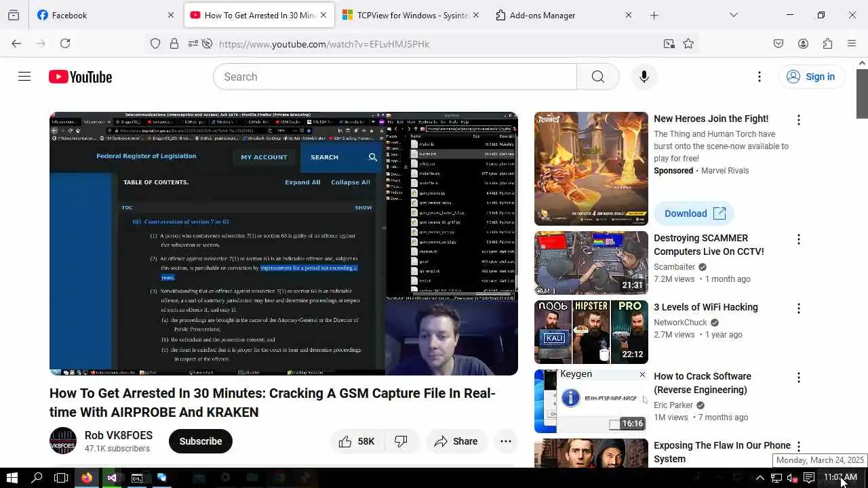The height and width of the screenshot is (488, 868).
Task: Open a new browser tab
Action: tap(654, 15)
